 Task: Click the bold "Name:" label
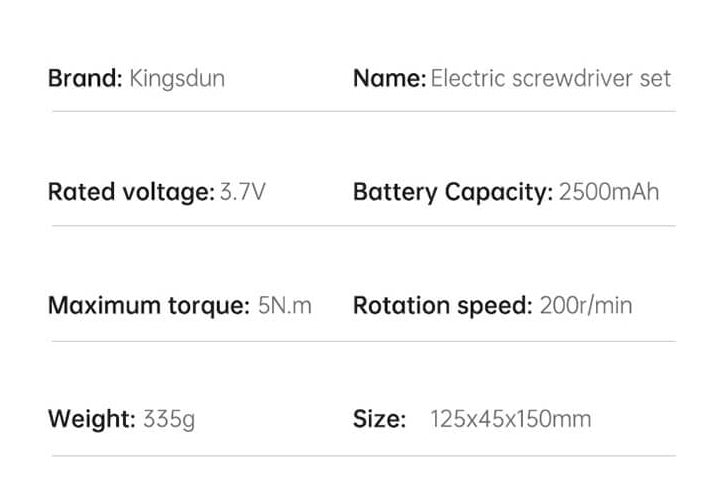389,79
